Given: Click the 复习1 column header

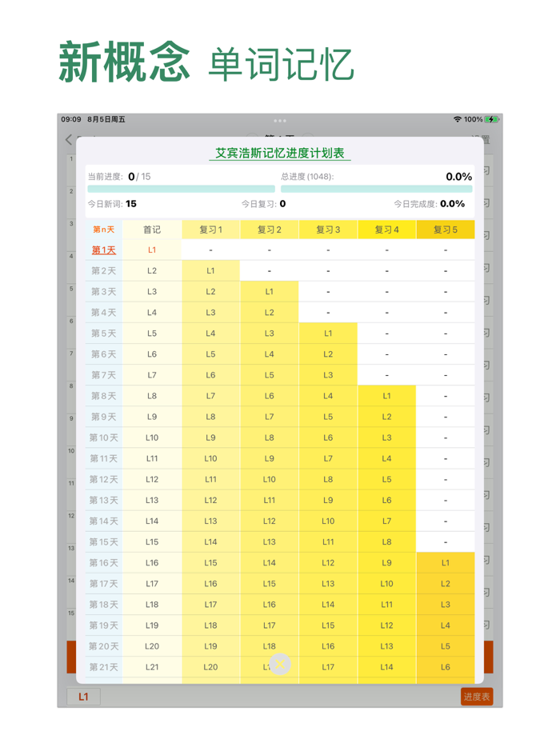Looking at the screenshot, I should (210, 230).
